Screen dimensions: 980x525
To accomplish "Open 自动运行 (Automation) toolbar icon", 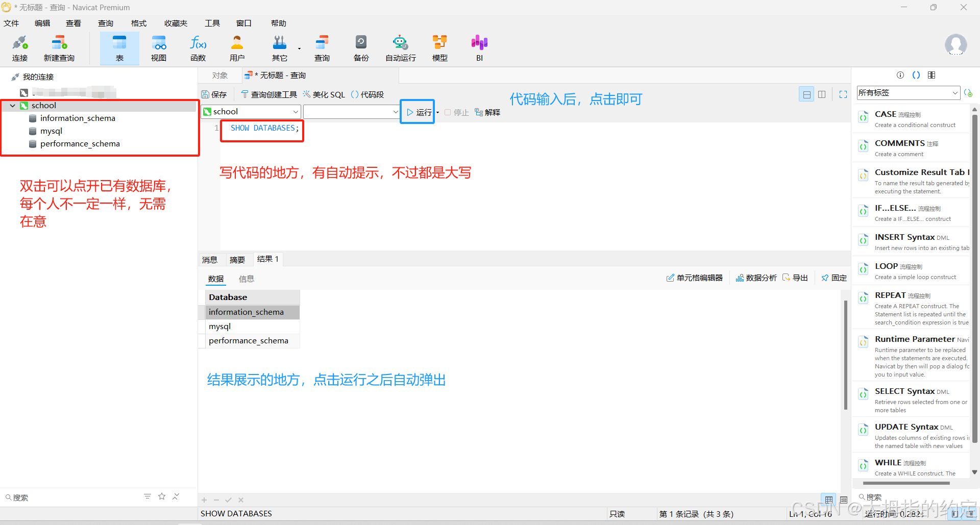I will coord(400,48).
